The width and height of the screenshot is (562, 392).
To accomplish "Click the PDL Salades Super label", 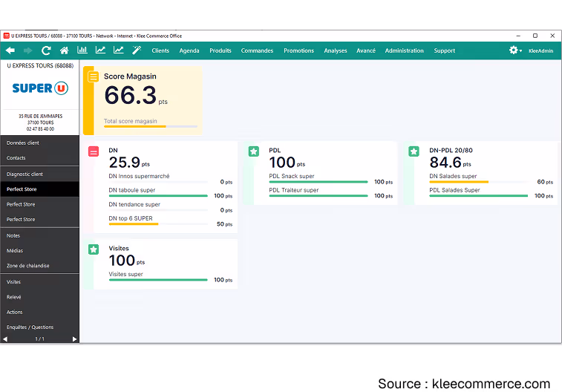I will pyautogui.click(x=454, y=190).
